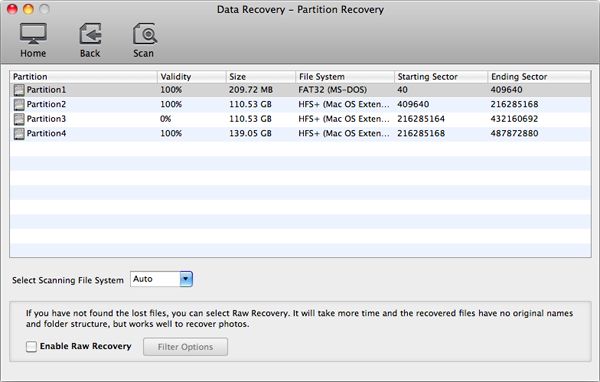Click the FAT32 (MS-DOS) file system cell
The width and height of the screenshot is (600, 382).
click(333, 90)
